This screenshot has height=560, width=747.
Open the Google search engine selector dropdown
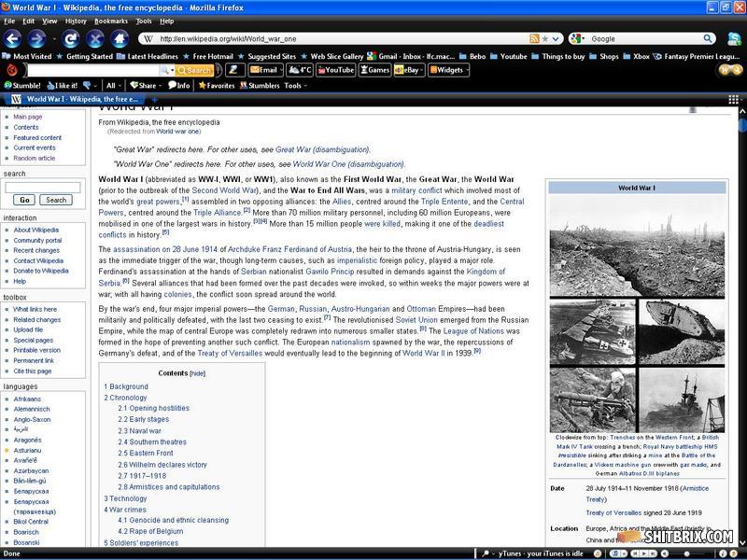pyautogui.click(x=577, y=38)
